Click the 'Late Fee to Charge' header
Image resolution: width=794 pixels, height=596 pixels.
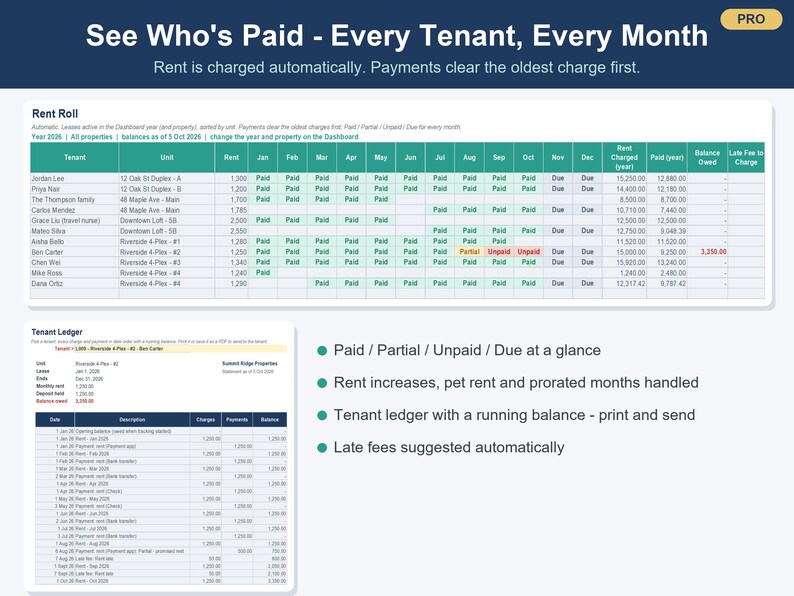[x=746, y=157]
